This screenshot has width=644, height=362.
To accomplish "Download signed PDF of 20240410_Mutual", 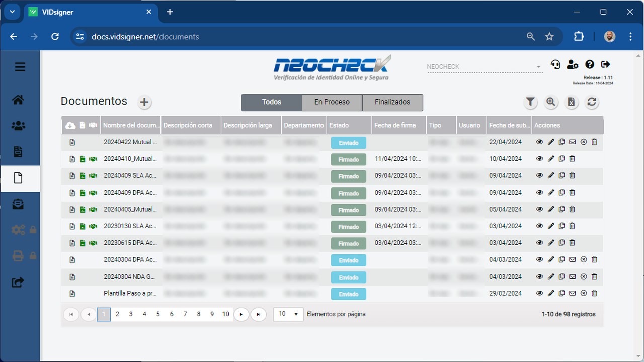I will 83,159.
